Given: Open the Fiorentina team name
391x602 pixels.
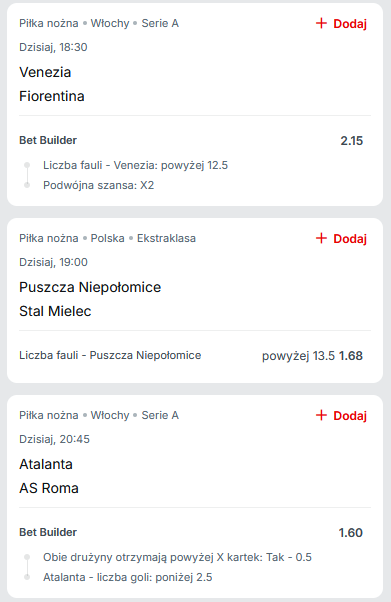Looking at the screenshot, I should 52,96.
